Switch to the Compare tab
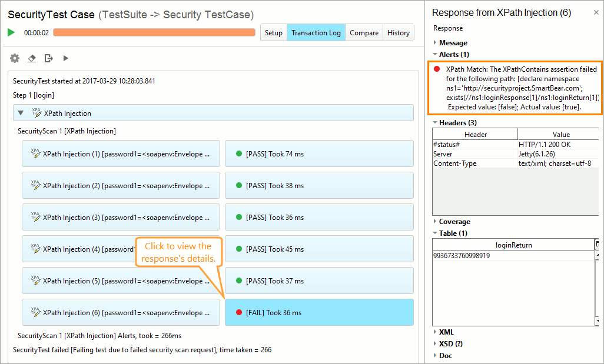Viewport: 604px width, 364px height. click(x=364, y=32)
